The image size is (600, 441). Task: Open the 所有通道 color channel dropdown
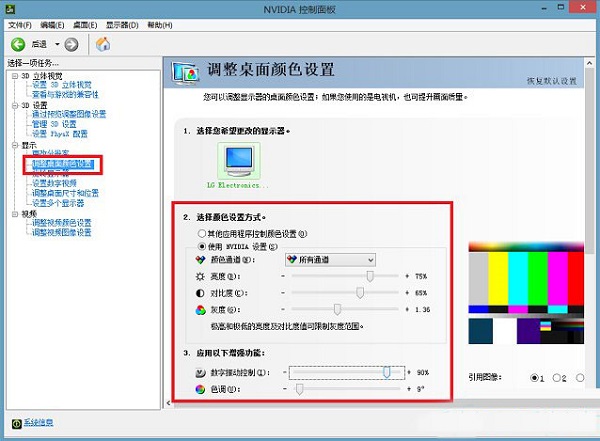point(330,260)
